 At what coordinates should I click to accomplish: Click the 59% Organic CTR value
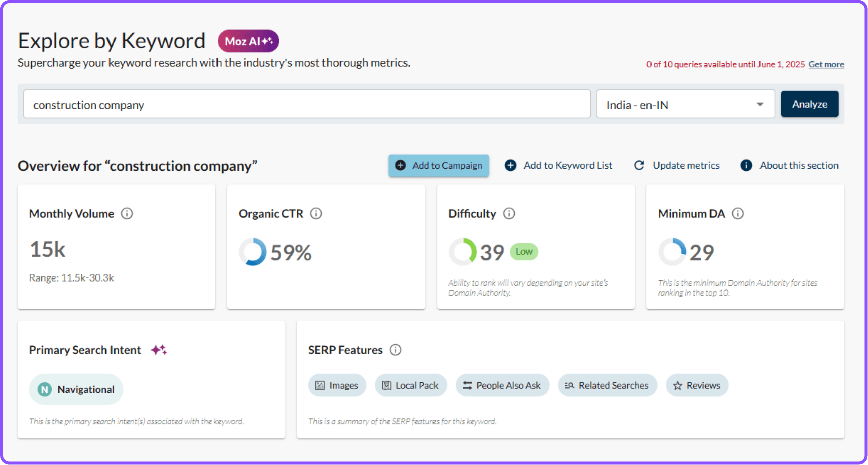291,252
